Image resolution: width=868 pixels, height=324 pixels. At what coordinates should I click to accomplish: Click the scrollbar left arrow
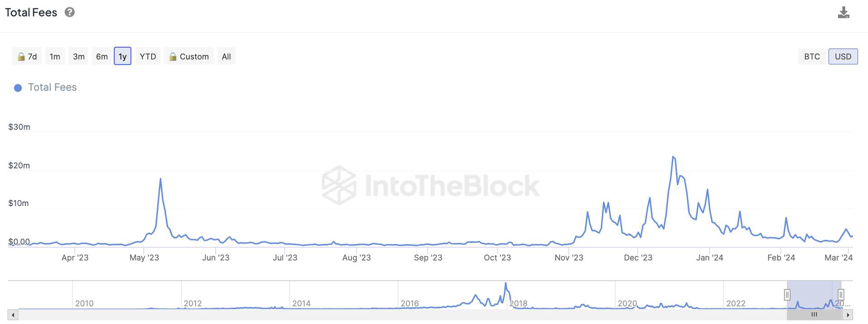click(x=13, y=315)
